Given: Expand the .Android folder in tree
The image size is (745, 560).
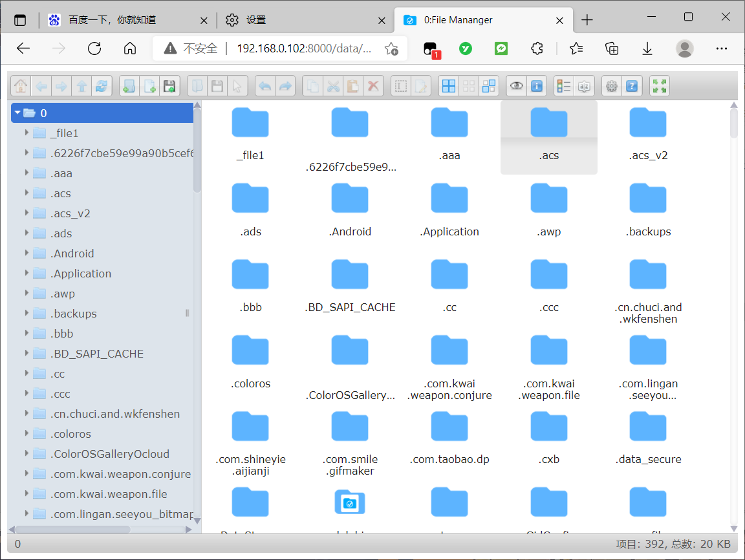Looking at the screenshot, I should 27,253.
